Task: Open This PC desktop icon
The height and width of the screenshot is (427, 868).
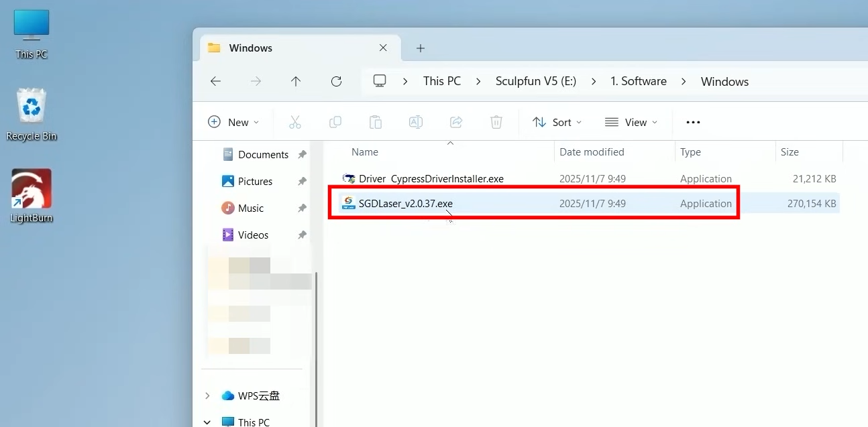Action: click(32, 34)
